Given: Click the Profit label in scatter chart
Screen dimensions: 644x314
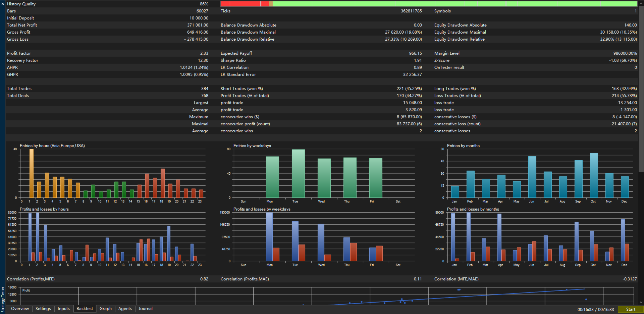Looking at the screenshot, I should 26,290.
